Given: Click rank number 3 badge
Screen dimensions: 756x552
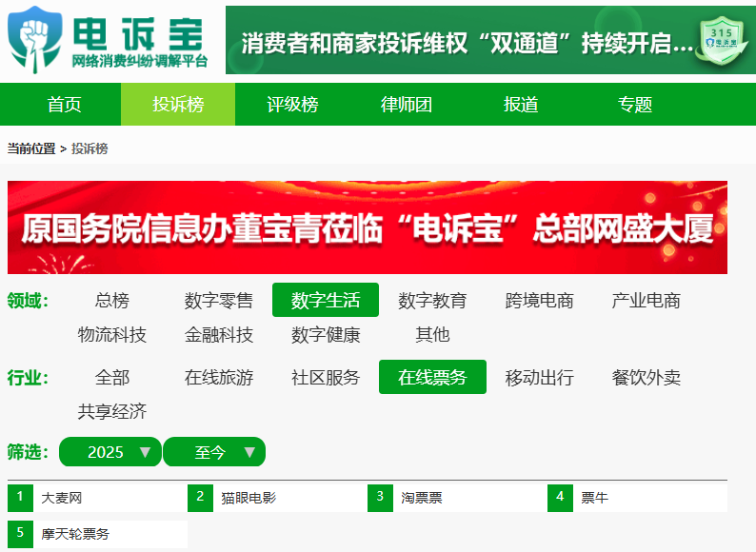Looking at the screenshot, I should click(380, 498).
